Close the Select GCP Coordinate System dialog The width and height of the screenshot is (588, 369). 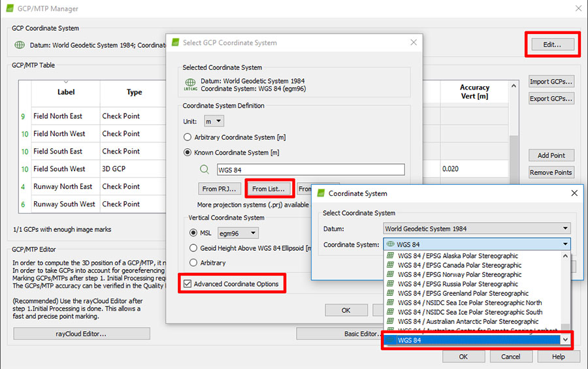coord(413,42)
